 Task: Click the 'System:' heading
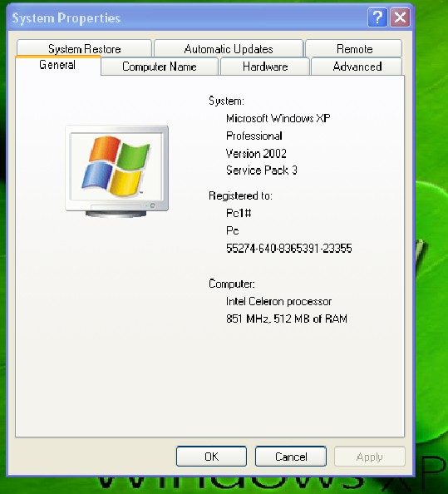coord(226,101)
